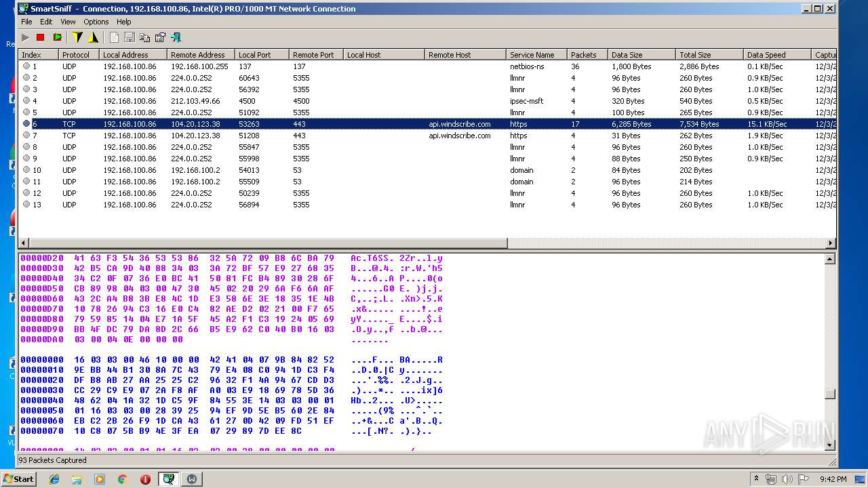Sort by Local Port column
The height and width of the screenshot is (488, 868).
262,55
